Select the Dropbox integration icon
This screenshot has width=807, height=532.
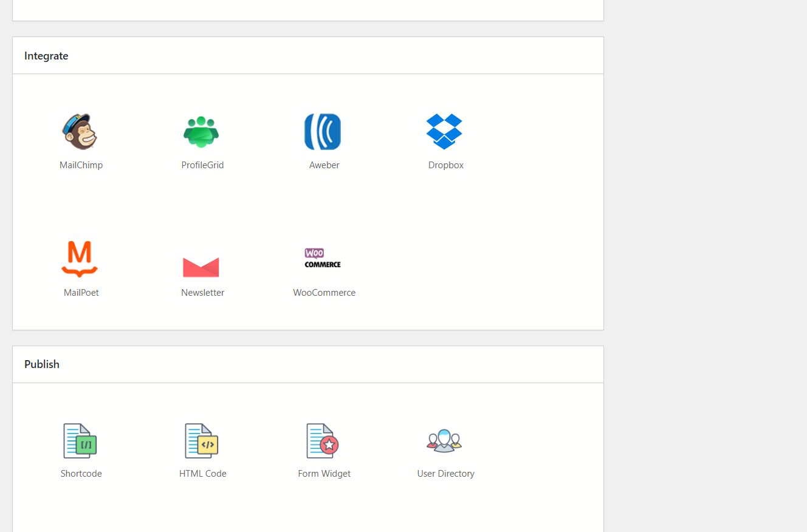(445, 131)
